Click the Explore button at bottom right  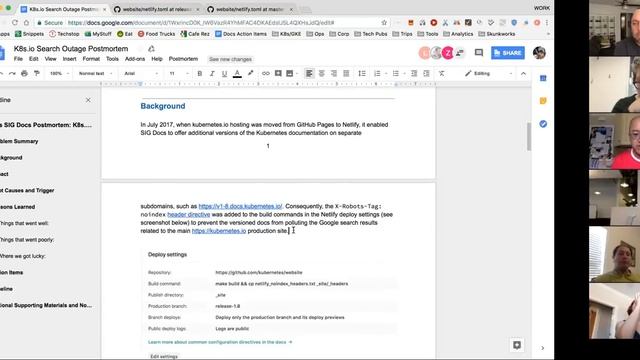[517, 345]
